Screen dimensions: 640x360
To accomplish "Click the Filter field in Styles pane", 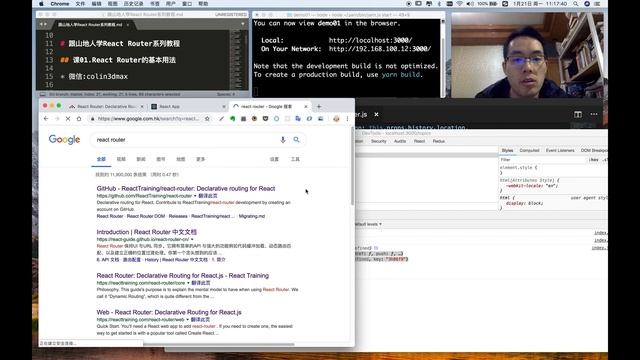I will [x=543, y=160].
